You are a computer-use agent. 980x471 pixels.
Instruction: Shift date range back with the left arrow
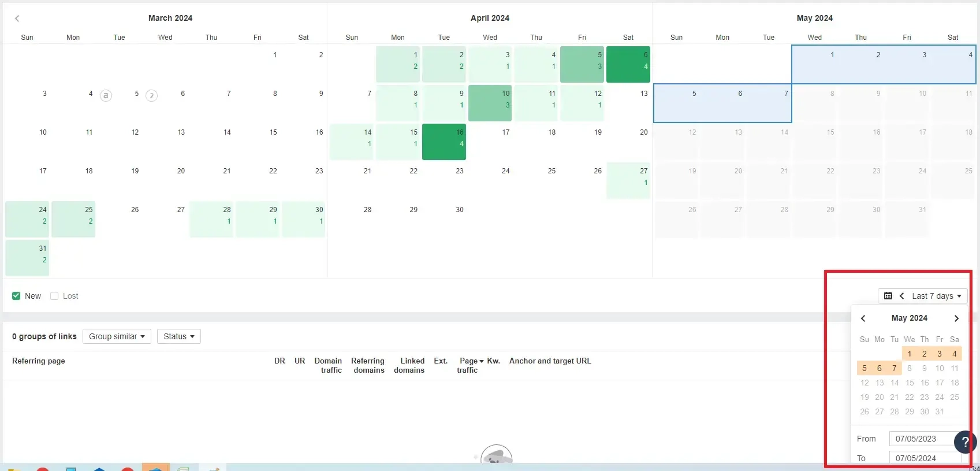coord(901,296)
